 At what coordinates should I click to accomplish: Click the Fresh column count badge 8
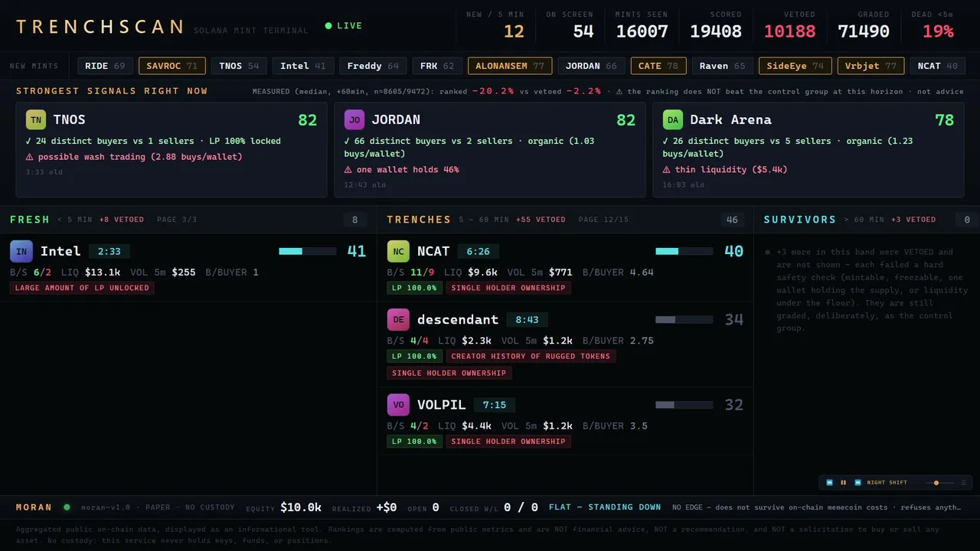354,220
